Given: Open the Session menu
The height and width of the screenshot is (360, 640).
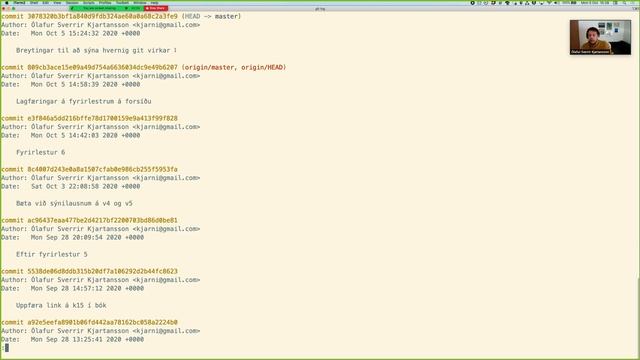Looking at the screenshot, I should (x=72, y=3).
